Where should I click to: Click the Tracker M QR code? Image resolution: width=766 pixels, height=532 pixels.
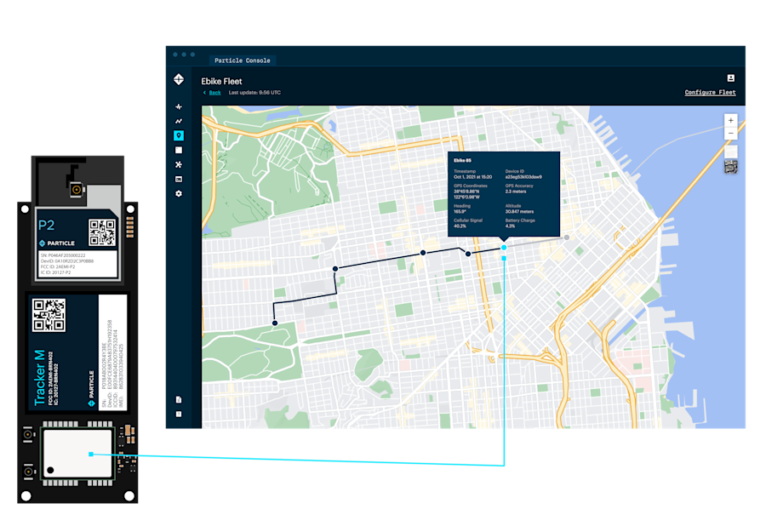pos(49,315)
